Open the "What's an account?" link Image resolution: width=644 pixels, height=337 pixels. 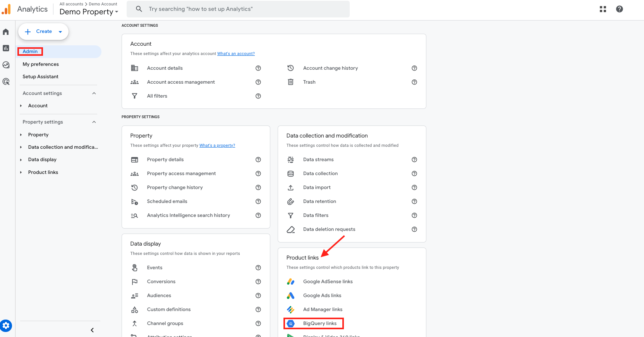(236, 54)
